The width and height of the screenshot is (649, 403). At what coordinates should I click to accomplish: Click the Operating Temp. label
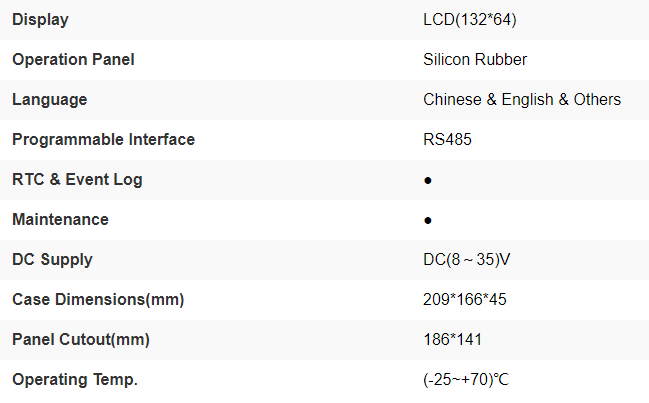point(75,380)
